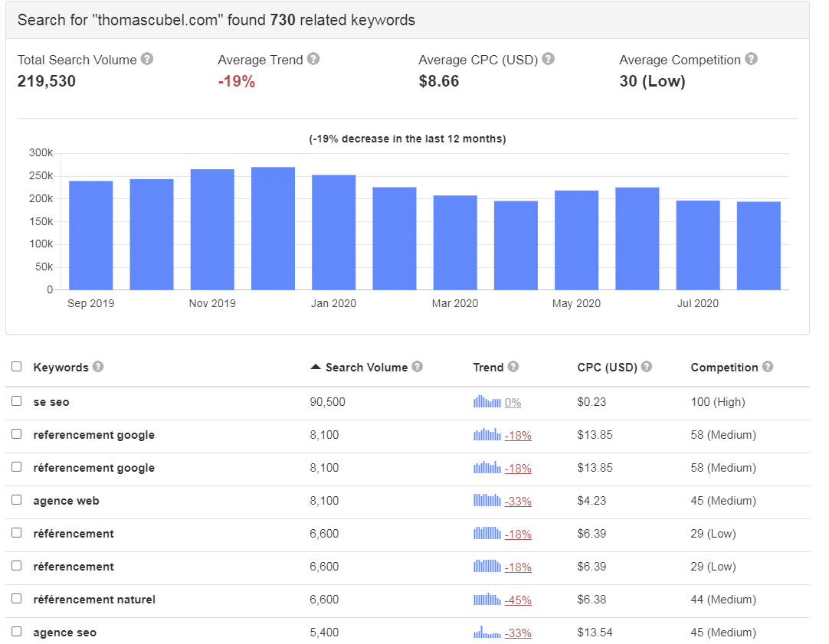829x644 pixels.
Task: Open the 0% trend link for se seo
Action: [x=512, y=401]
